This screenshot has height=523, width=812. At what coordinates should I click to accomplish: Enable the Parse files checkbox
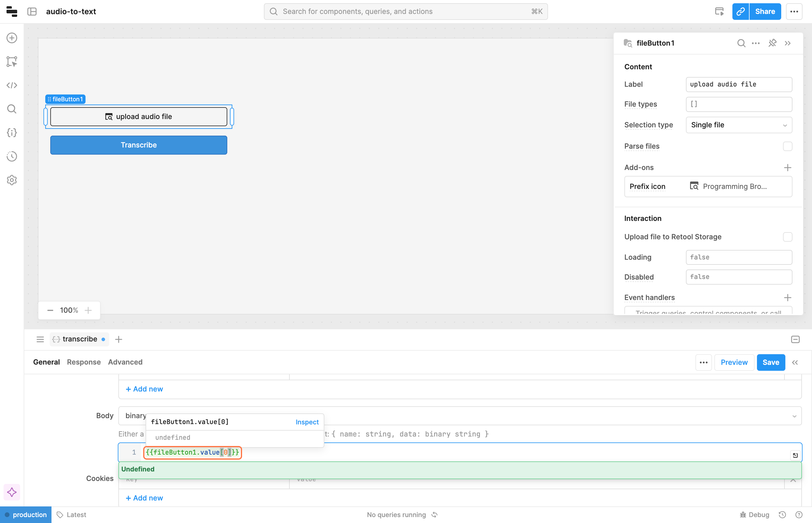coord(787,146)
